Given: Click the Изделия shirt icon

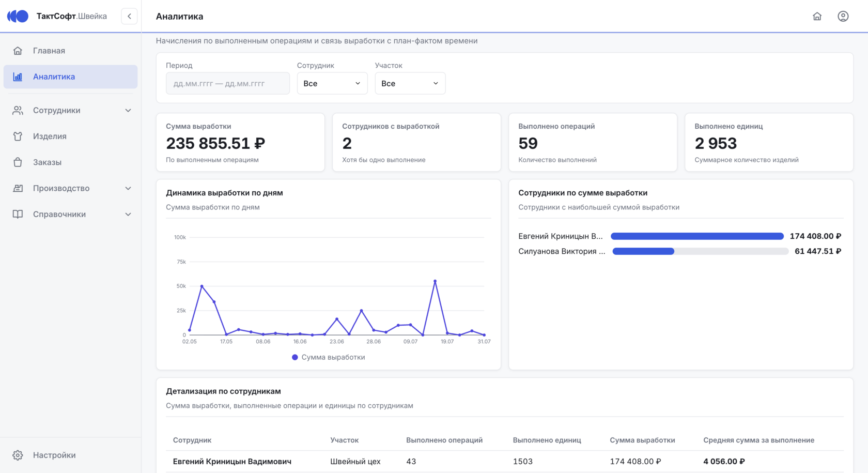Looking at the screenshot, I should (18, 136).
